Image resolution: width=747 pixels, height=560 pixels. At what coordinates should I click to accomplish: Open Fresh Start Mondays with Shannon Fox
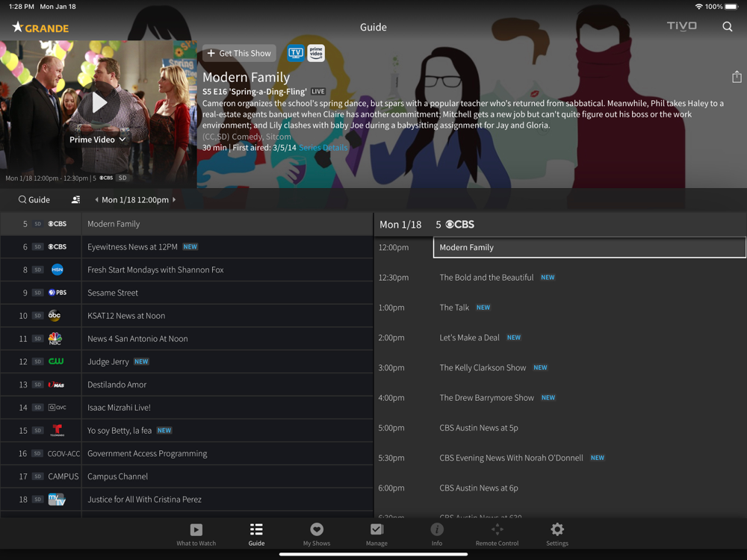[227, 270]
